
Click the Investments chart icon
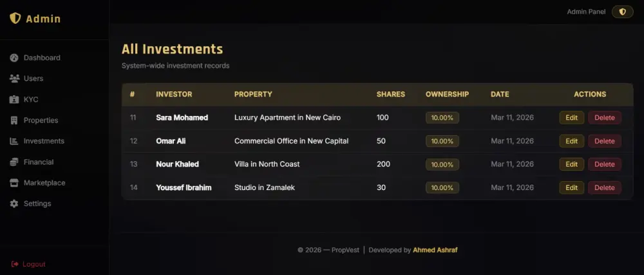click(x=14, y=141)
